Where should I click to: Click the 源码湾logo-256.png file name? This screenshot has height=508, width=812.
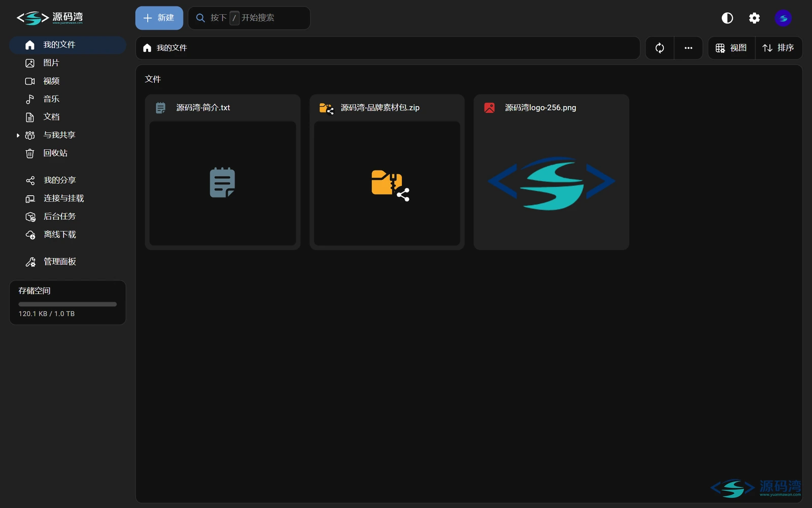point(540,108)
